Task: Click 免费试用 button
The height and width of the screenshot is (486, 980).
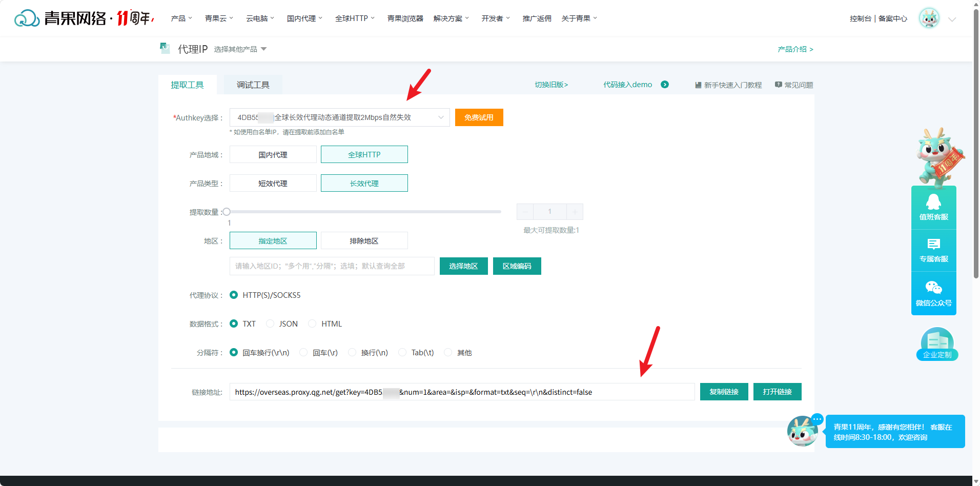Action: 479,117
